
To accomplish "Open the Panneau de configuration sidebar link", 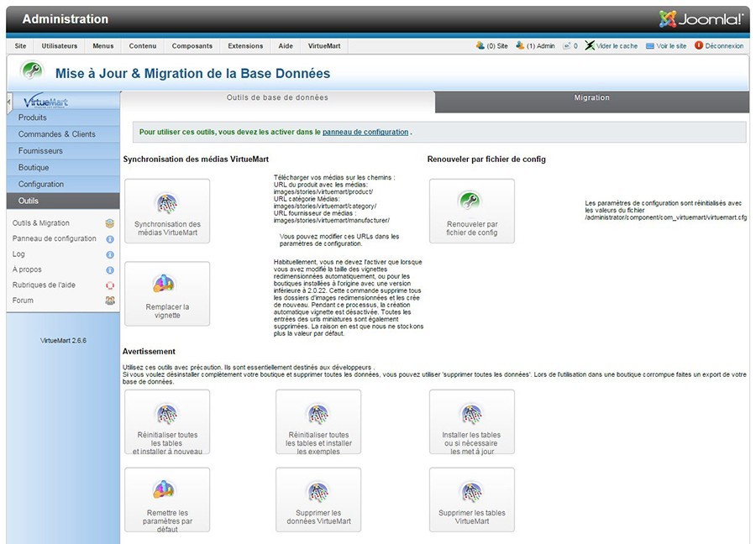I will (55, 238).
